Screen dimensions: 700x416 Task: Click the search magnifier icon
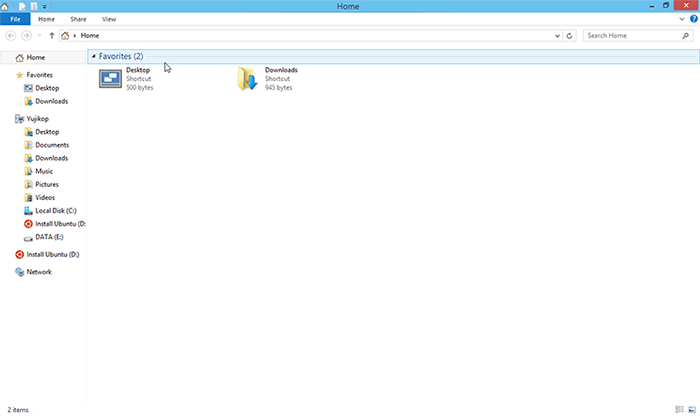pyautogui.click(x=686, y=36)
